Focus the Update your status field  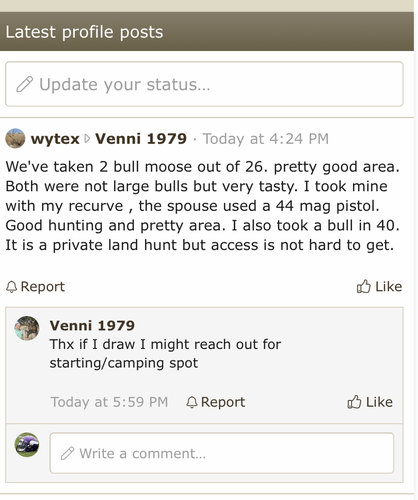coord(204,84)
